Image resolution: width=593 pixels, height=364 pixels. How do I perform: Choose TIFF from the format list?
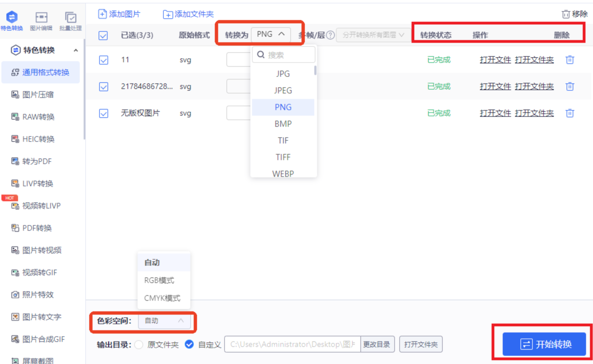(x=283, y=157)
